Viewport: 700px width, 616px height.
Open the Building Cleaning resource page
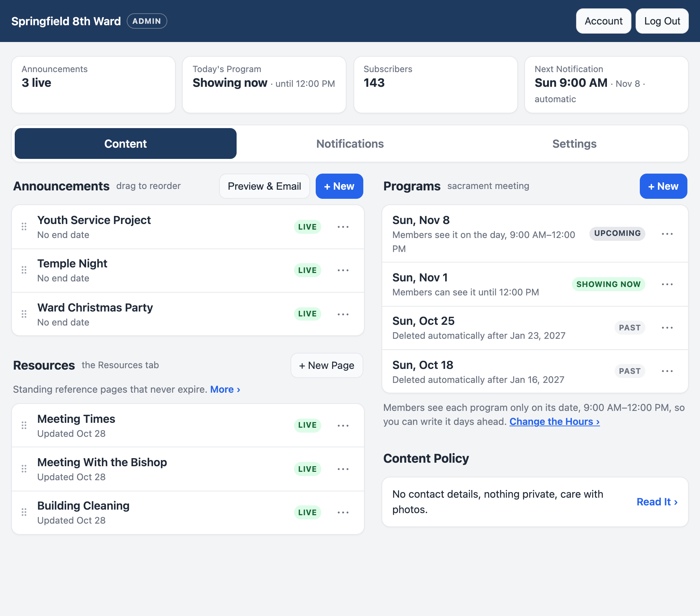(x=83, y=505)
